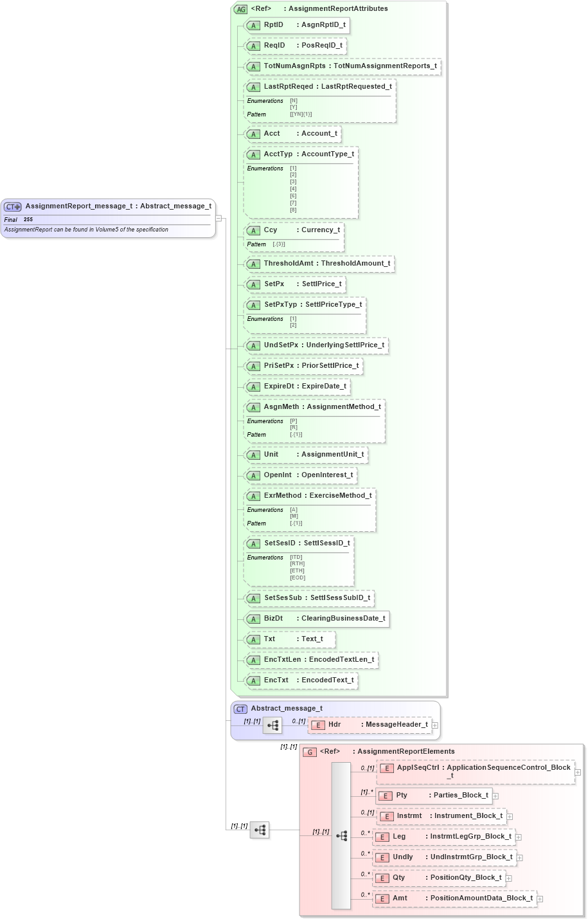The width and height of the screenshot is (588, 919).
Task: Click the E icon of the Pty element
Action: point(386,796)
